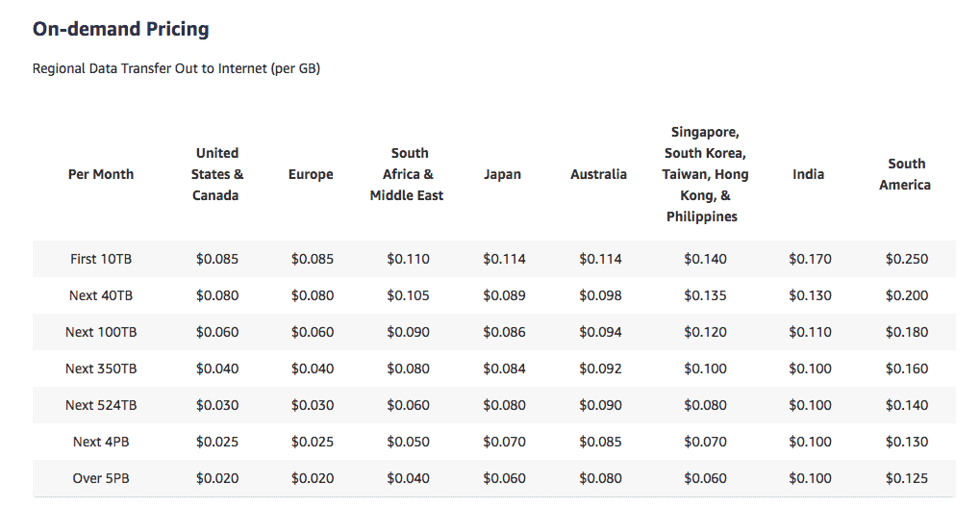Click the Next 4PB row label
The width and height of the screenshot is (980, 509).
pos(101,442)
